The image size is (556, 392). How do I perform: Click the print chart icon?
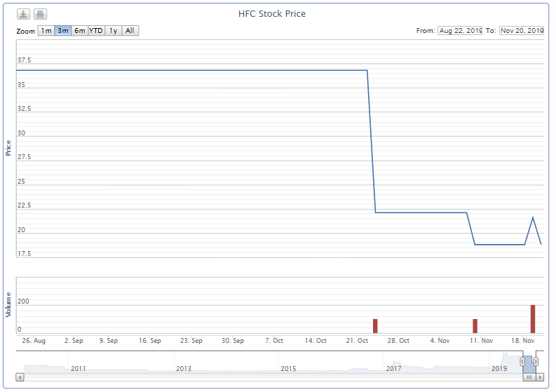40,14
